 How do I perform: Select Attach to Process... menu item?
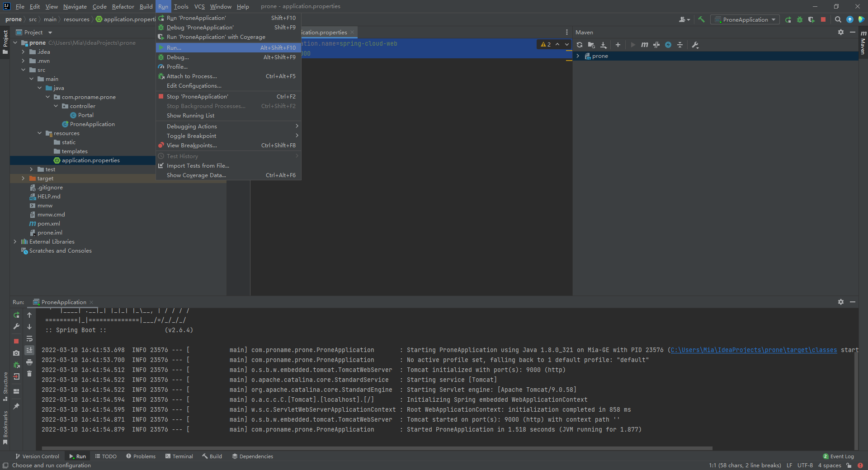228,76
